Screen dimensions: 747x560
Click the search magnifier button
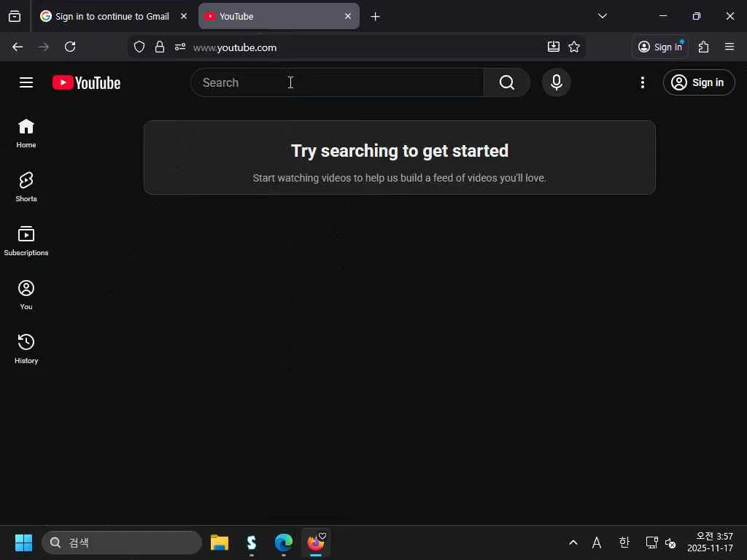507,82
